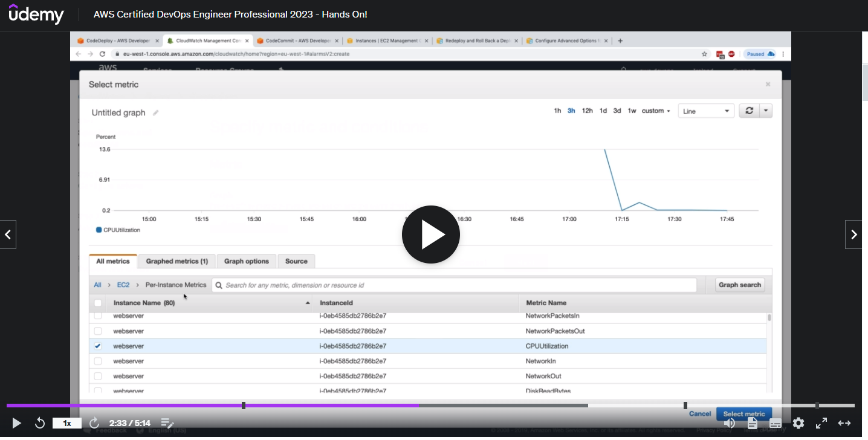Switch to Redeploy and Roll Back tab

478,40
